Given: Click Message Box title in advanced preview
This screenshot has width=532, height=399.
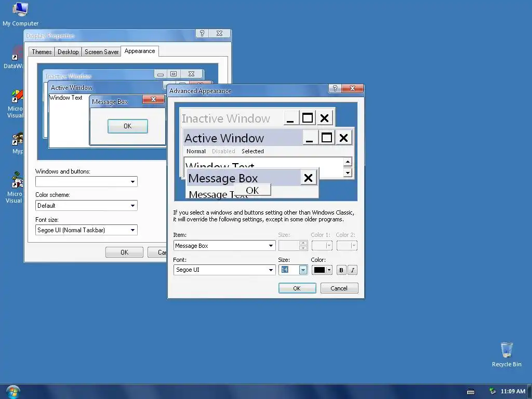Looking at the screenshot, I should (223, 178).
